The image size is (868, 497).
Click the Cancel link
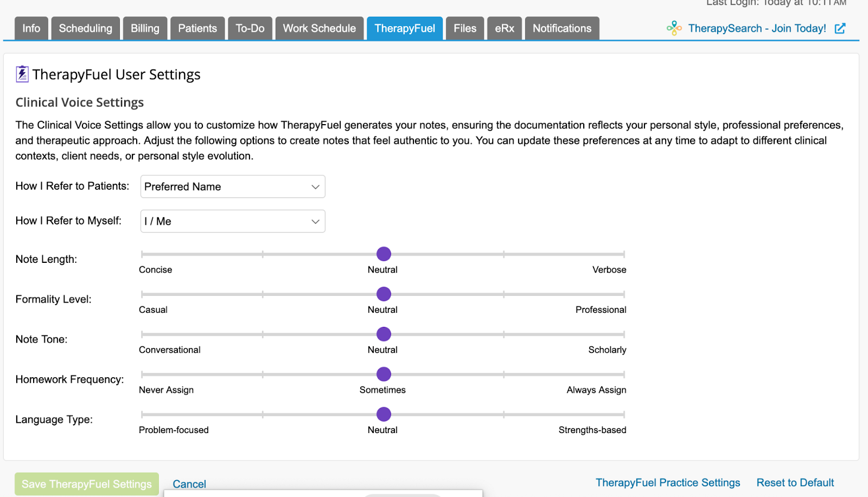click(x=189, y=483)
